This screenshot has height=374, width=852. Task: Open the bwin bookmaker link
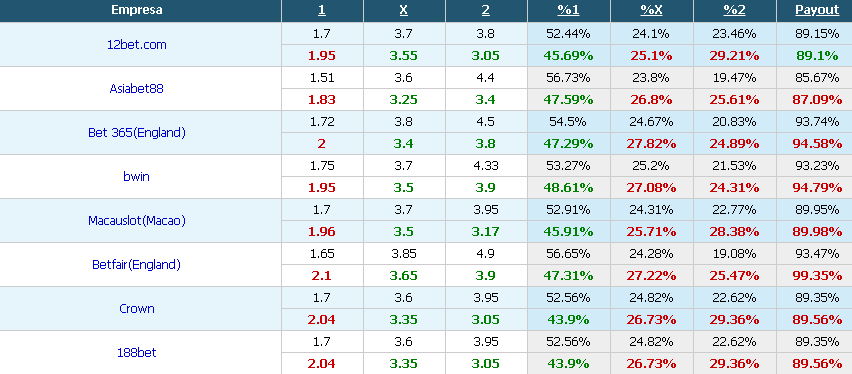(136, 177)
